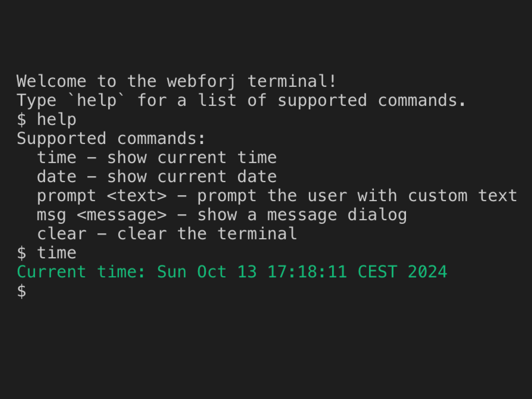This screenshot has width=532, height=399.
Task: Click the 'Supported commands:' heading text
Action: [111, 139]
